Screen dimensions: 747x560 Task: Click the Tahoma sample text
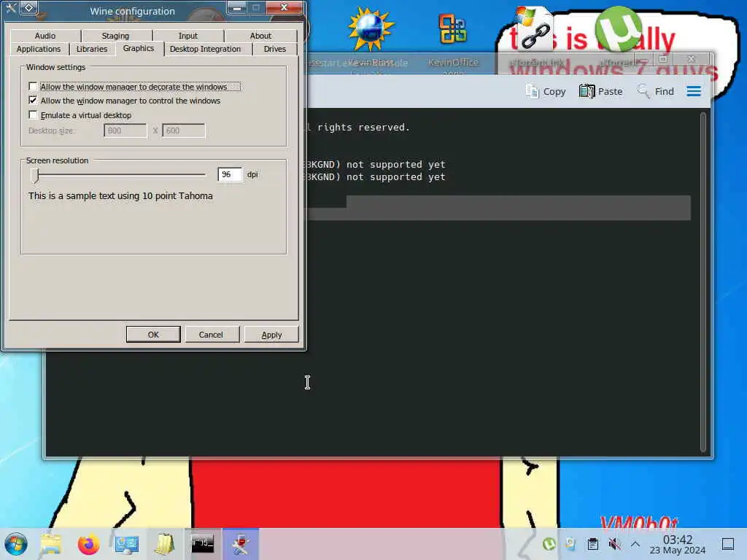(120, 195)
